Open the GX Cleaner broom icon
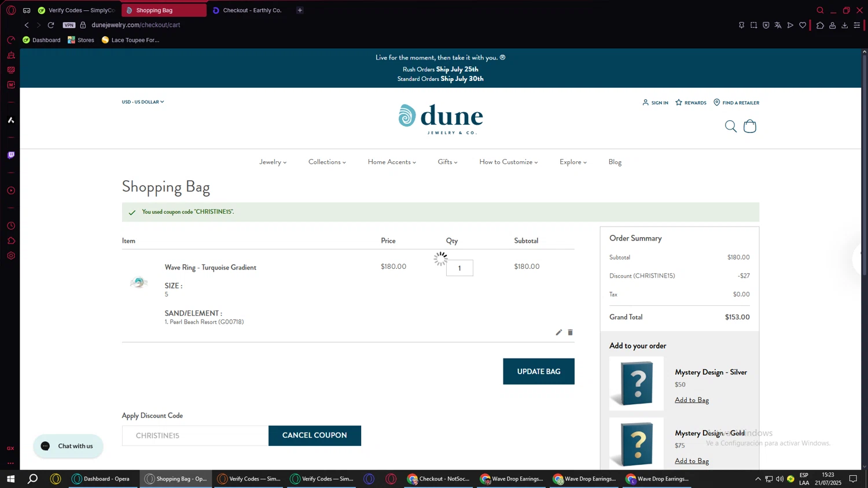Viewport: 868px width, 488px height. point(11,55)
